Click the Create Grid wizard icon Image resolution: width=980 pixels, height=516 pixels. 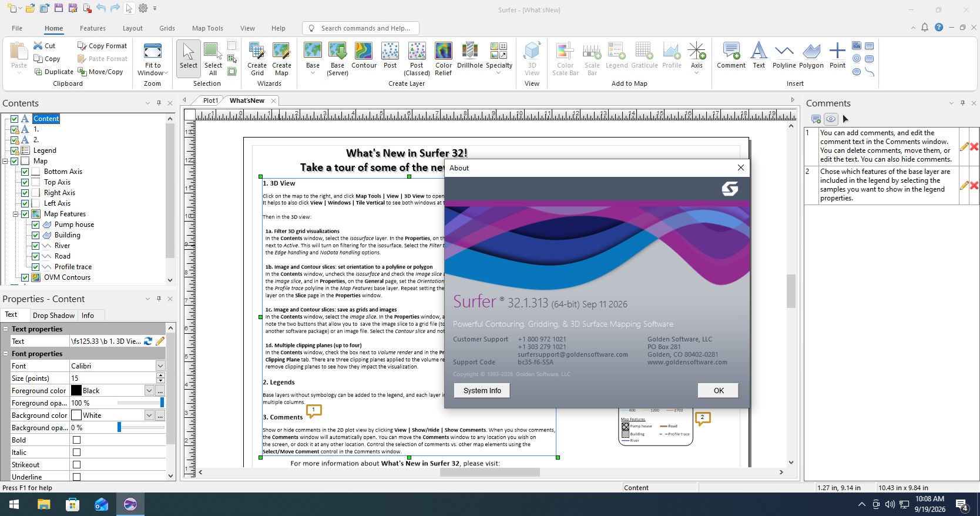coord(257,59)
